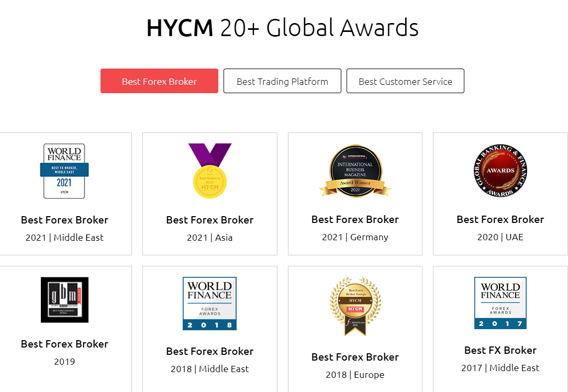Click "Best Forex Broker" title above 2018 Europe
Screen dimensions: 568x392
(355, 357)
